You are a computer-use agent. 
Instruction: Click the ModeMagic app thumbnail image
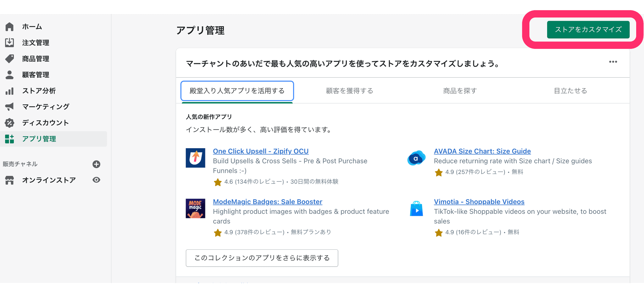point(195,208)
